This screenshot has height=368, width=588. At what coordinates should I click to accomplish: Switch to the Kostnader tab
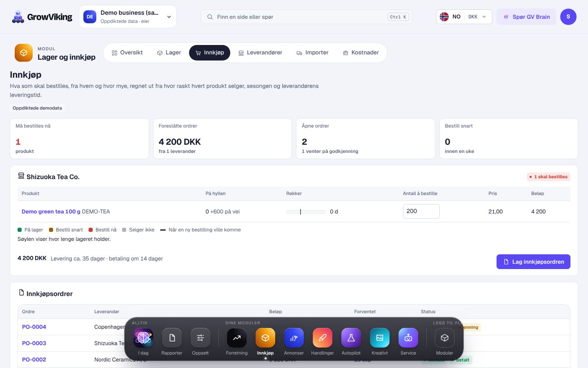pyautogui.click(x=361, y=53)
